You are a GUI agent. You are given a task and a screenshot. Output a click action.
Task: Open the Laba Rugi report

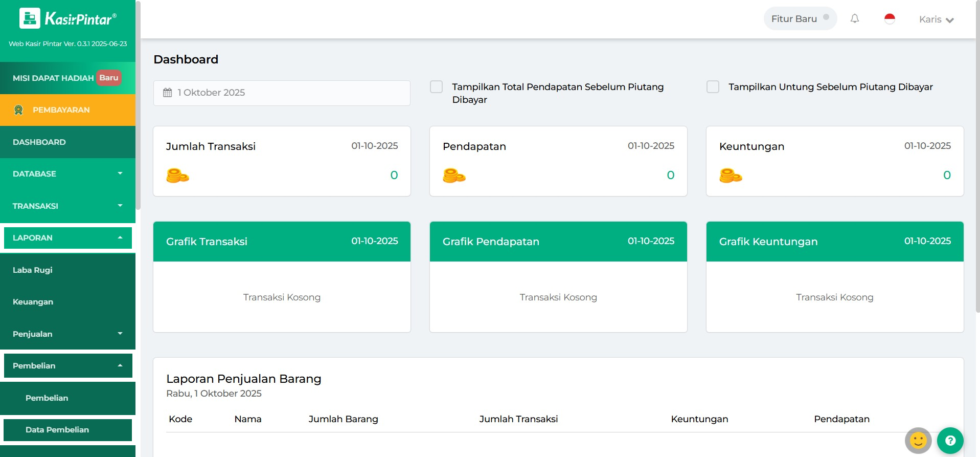coord(33,270)
